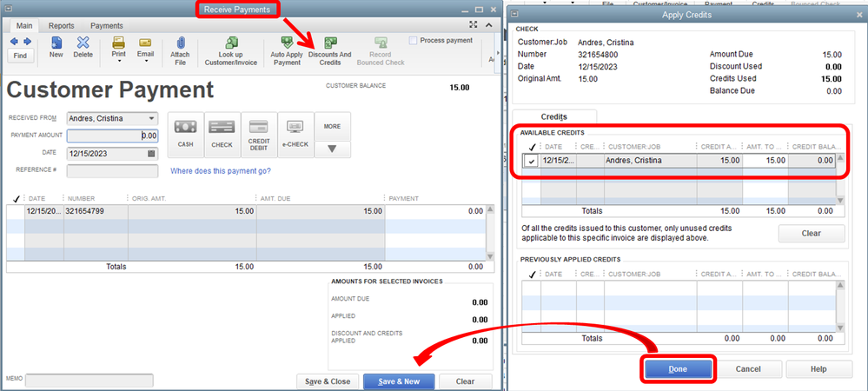Select e-CHECK payment method

(296, 135)
